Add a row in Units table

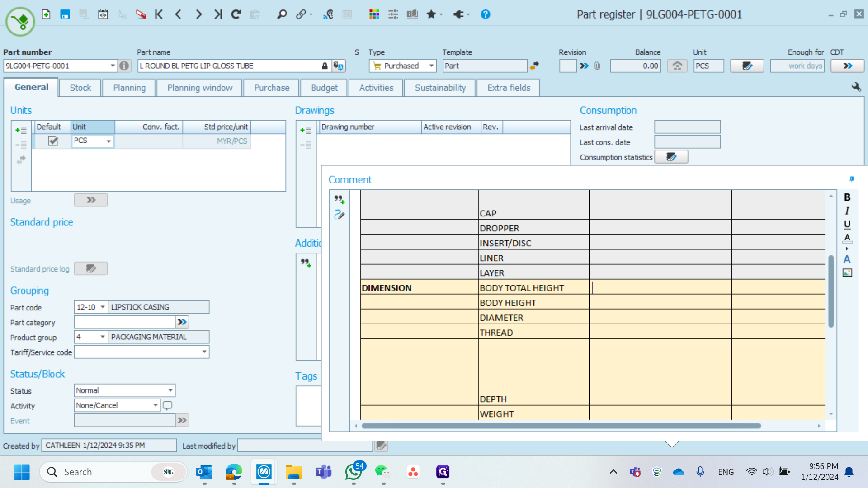(x=21, y=130)
